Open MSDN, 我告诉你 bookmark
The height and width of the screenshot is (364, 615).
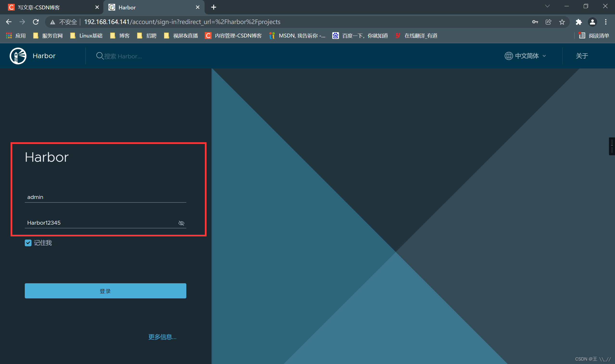point(297,36)
